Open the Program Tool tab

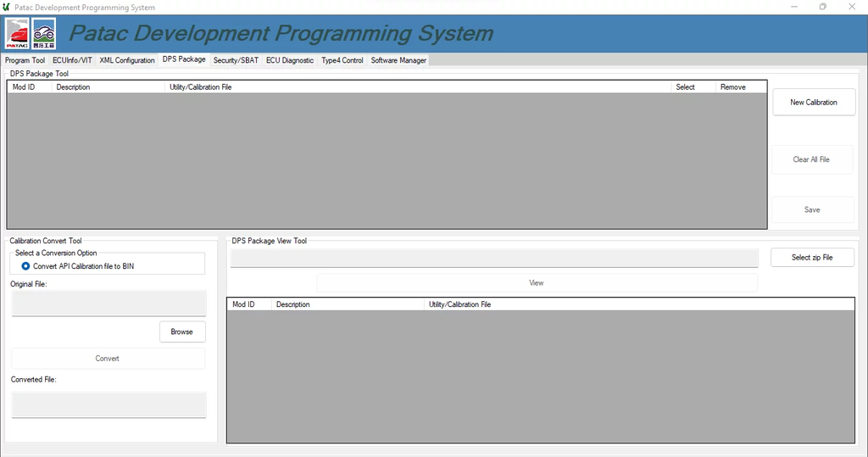pyautogui.click(x=25, y=60)
